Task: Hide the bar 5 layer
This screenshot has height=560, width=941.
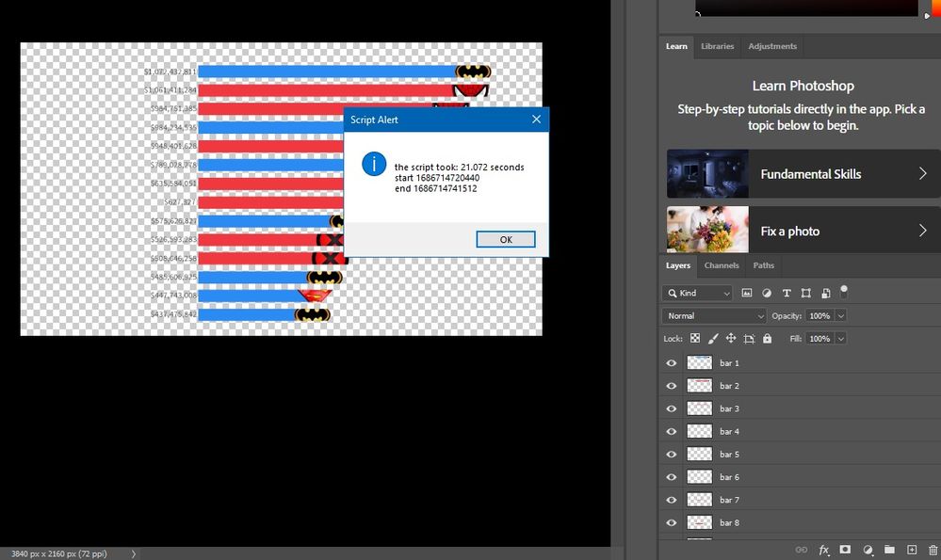Action: pos(671,454)
